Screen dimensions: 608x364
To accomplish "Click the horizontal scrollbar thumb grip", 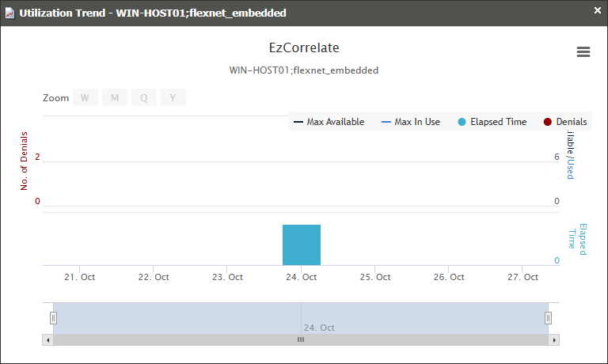I will click(x=301, y=339).
